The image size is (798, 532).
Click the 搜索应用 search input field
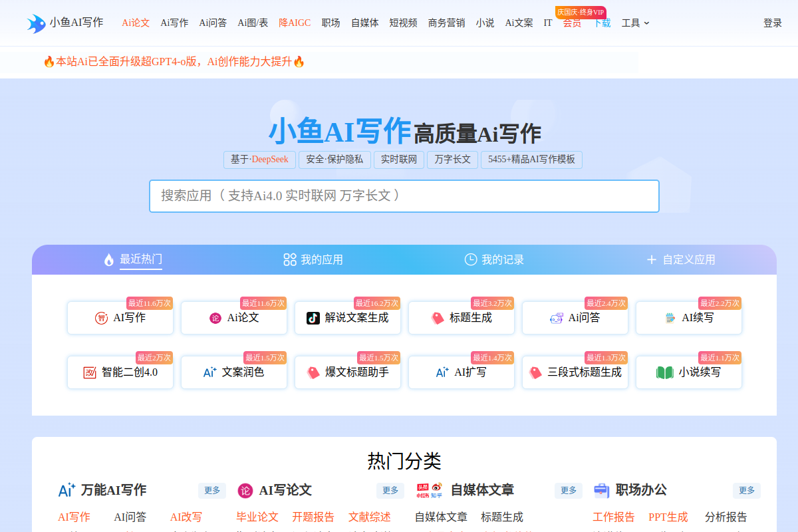(x=404, y=196)
